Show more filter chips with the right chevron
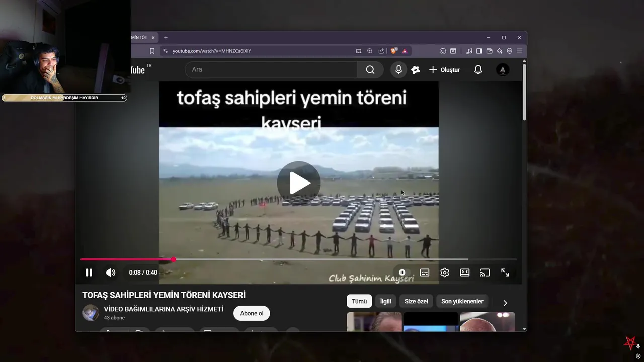Screen dimensions: 644x362 pyautogui.click(x=505, y=303)
